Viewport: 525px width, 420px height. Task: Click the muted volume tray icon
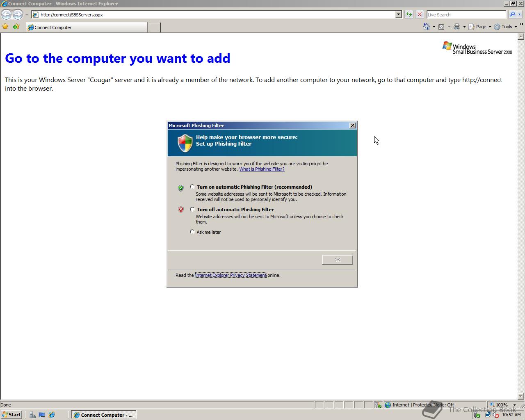pos(495,415)
